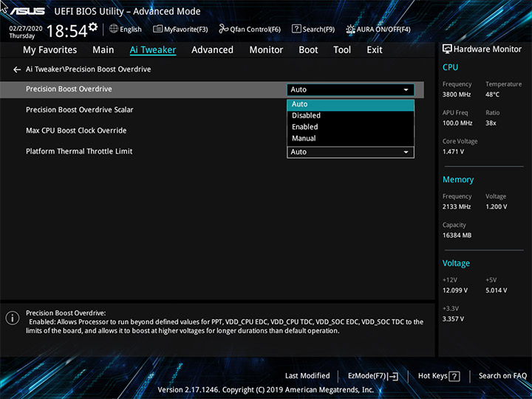The height and width of the screenshot is (399, 532).
Task: Select Platform Thermal Throttle Limit label
Action: [x=79, y=151]
